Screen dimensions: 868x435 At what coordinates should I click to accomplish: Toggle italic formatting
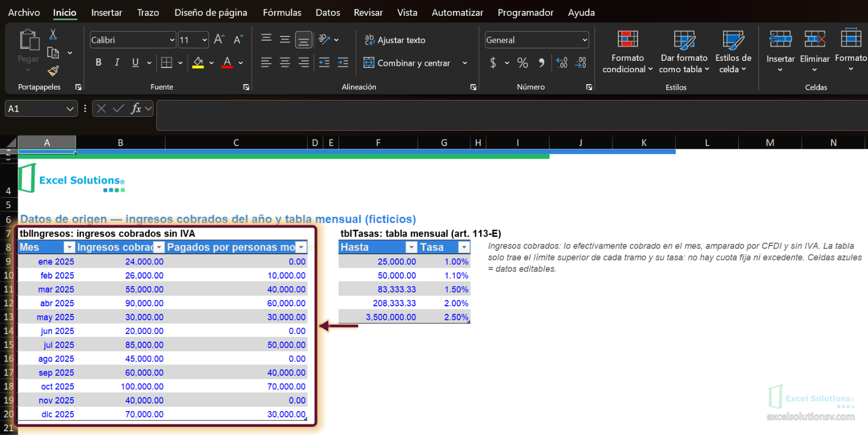click(117, 62)
